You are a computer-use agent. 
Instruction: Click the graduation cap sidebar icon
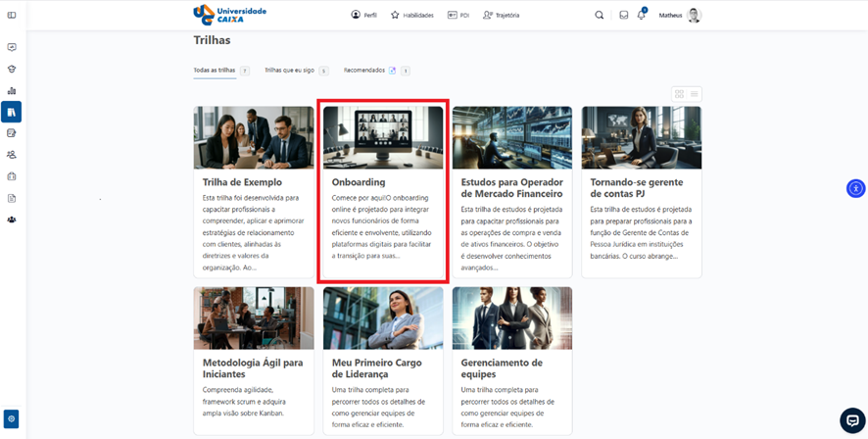coord(12,70)
